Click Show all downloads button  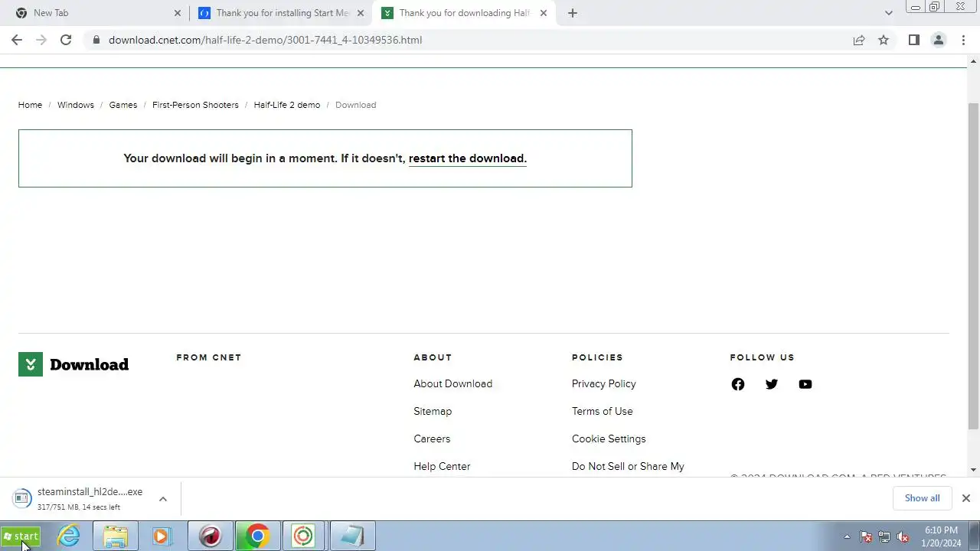click(922, 498)
